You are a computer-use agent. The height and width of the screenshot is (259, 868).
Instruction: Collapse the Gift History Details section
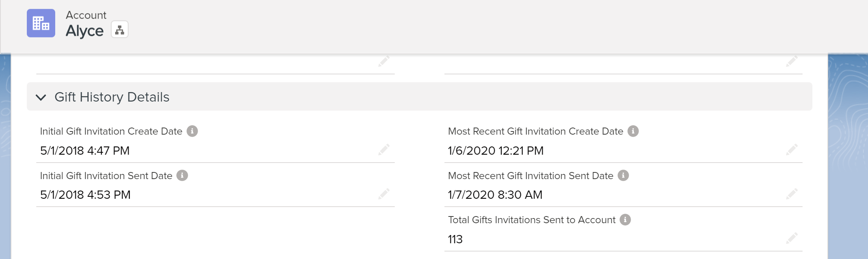coord(41,97)
